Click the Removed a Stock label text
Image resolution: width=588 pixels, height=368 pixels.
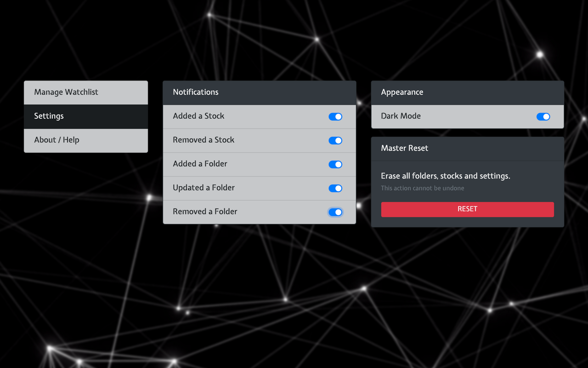click(x=204, y=140)
